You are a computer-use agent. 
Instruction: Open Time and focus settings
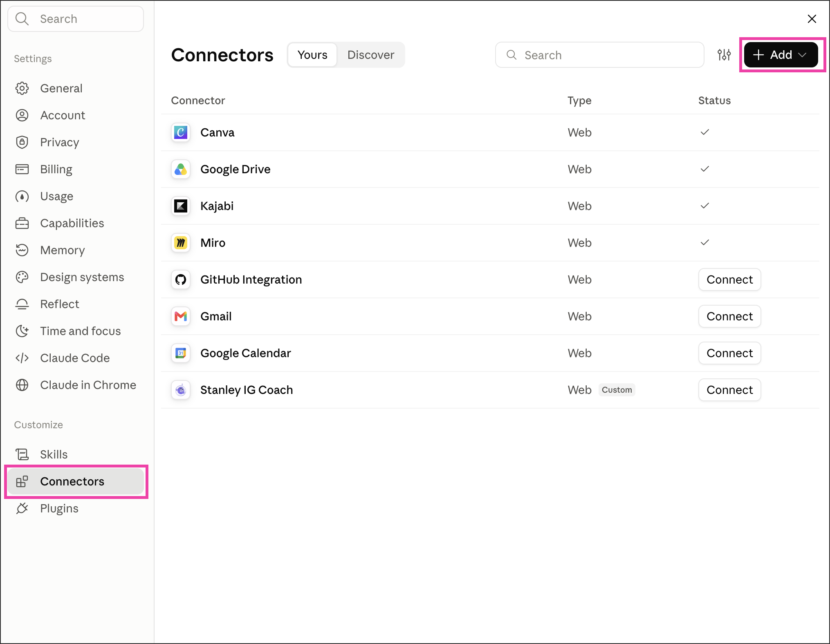[76, 331]
